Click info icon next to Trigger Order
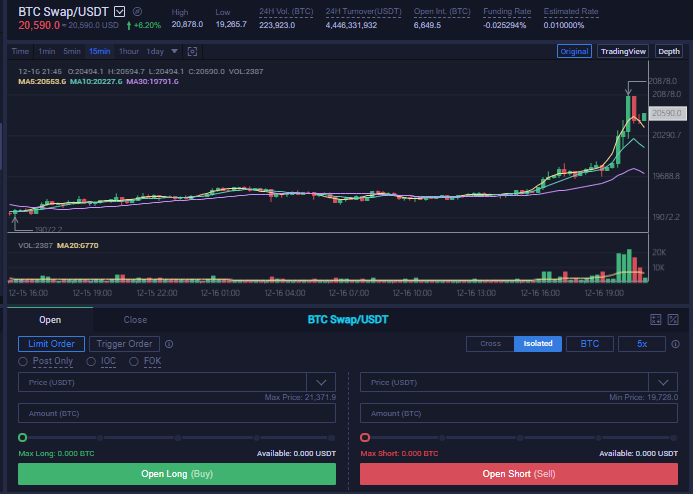This screenshot has height=494, width=693. (x=169, y=344)
